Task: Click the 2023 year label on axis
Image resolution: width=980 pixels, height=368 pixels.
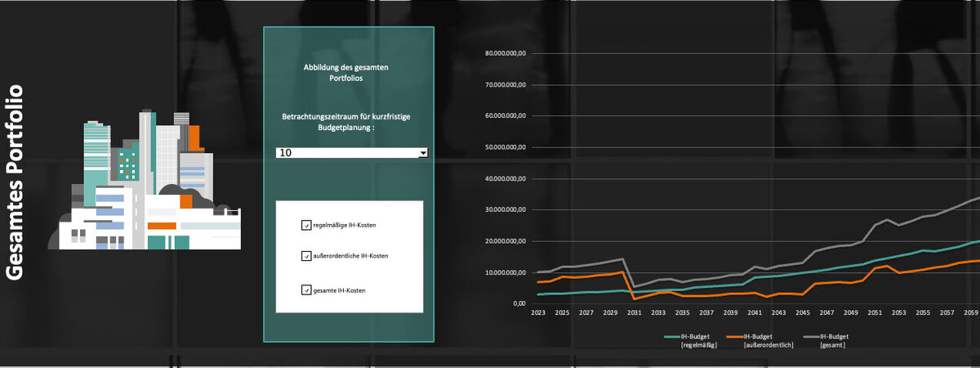Action: click(538, 312)
